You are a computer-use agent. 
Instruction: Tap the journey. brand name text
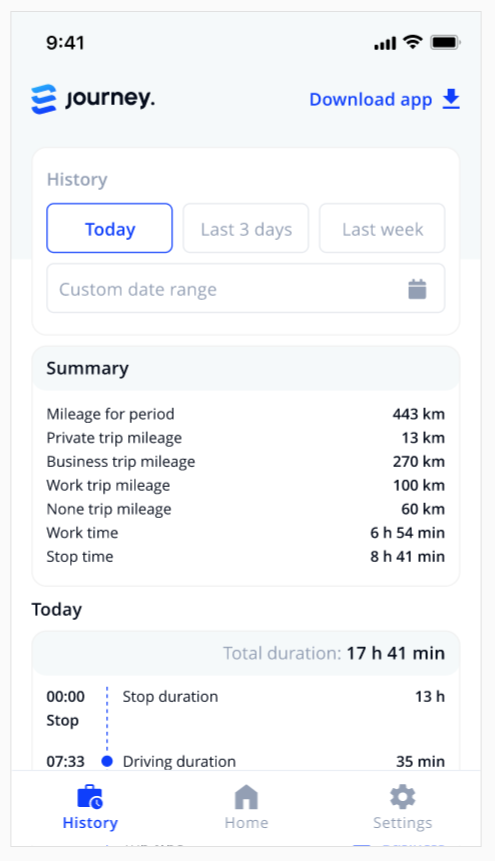coord(110,99)
